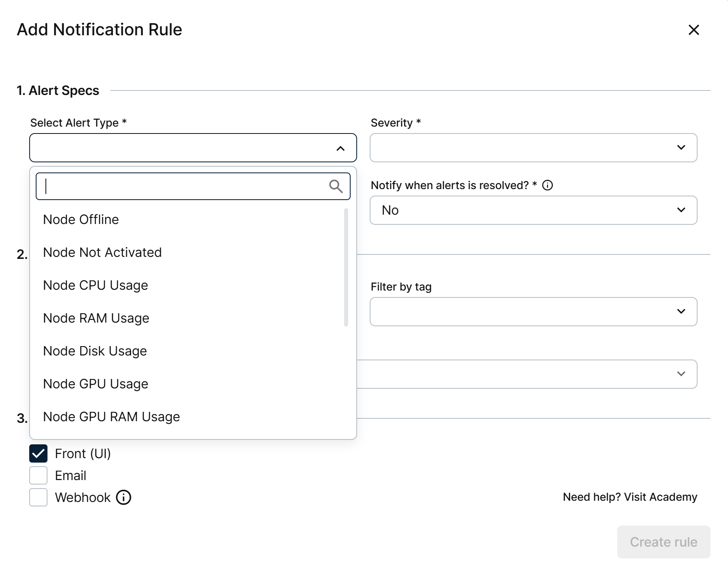
Task: Open the Severity dropdown
Action: [533, 148]
